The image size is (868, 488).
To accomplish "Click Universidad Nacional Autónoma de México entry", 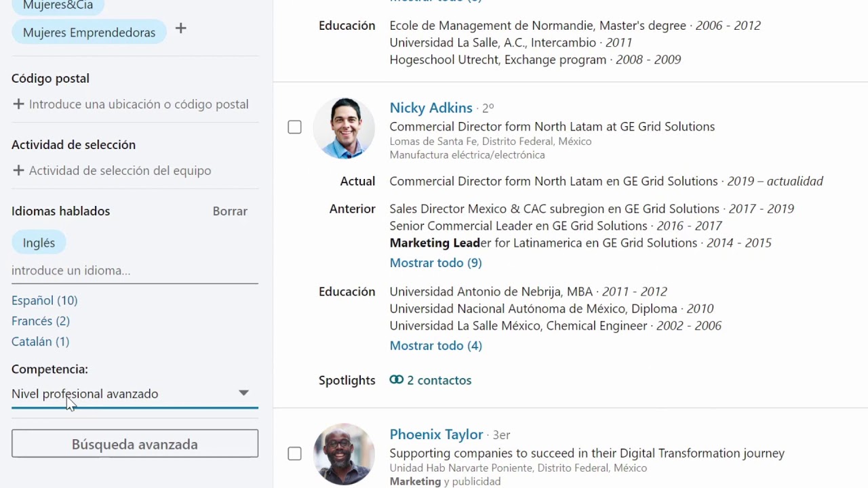I will tap(551, 308).
